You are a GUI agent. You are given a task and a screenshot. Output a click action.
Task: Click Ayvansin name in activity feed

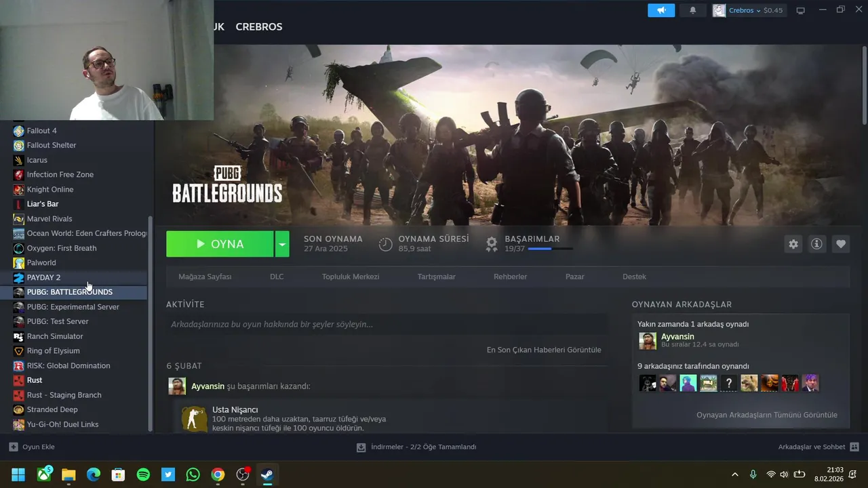coord(208,386)
